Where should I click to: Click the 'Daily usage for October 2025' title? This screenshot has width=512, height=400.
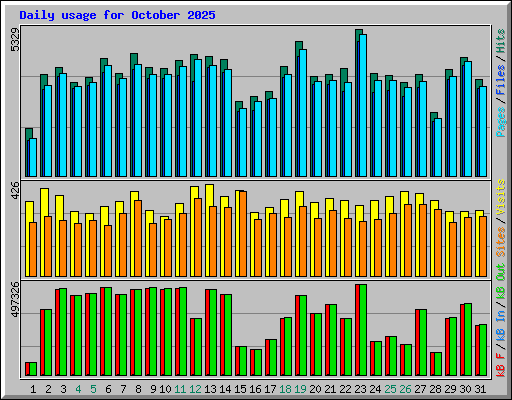[x=117, y=15]
